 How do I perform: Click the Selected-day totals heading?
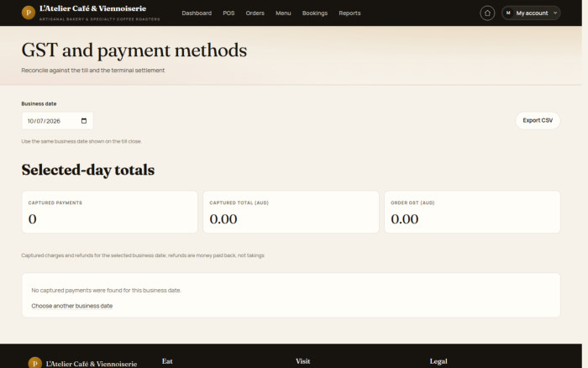click(x=87, y=170)
